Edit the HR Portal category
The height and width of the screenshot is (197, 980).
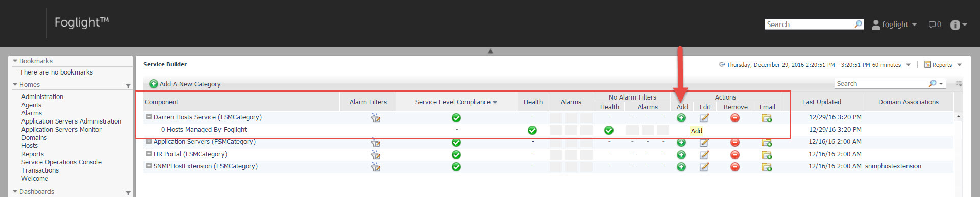point(704,155)
